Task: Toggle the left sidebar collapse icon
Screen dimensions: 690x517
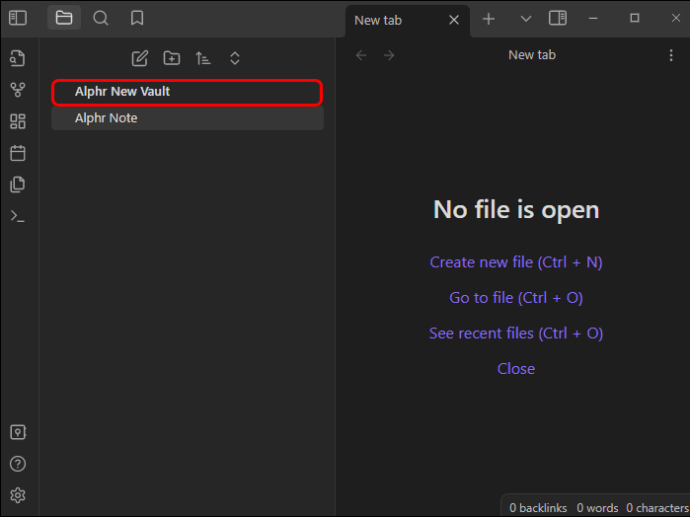Action: click(x=18, y=18)
